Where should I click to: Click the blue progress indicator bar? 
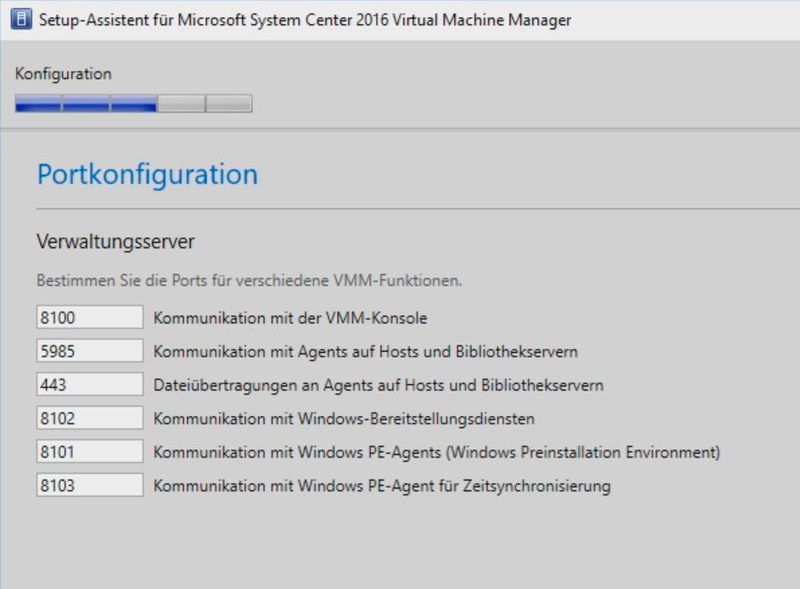tap(84, 100)
